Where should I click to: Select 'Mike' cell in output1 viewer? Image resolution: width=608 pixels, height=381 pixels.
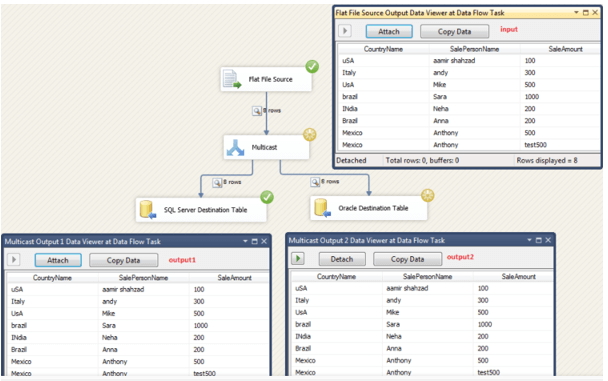coord(143,313)
